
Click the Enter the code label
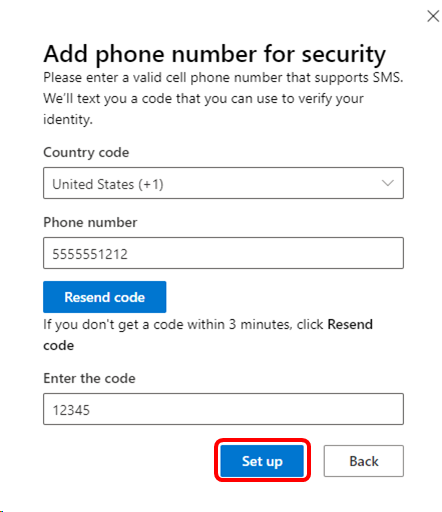coord(89,378)
